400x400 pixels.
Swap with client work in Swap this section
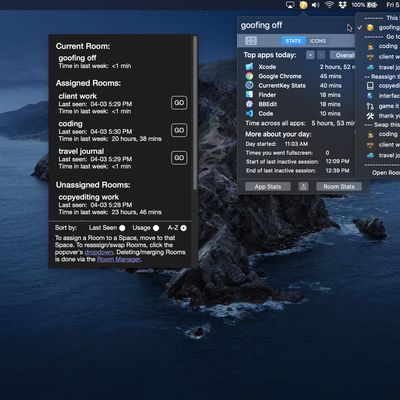(382, 145)
